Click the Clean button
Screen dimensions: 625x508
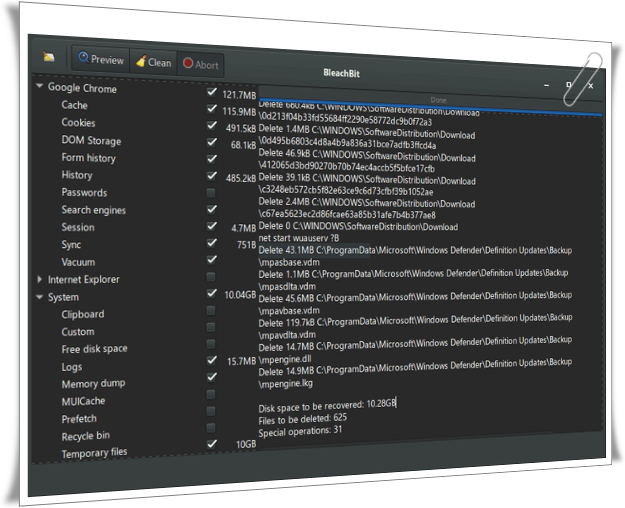[153, 62]
